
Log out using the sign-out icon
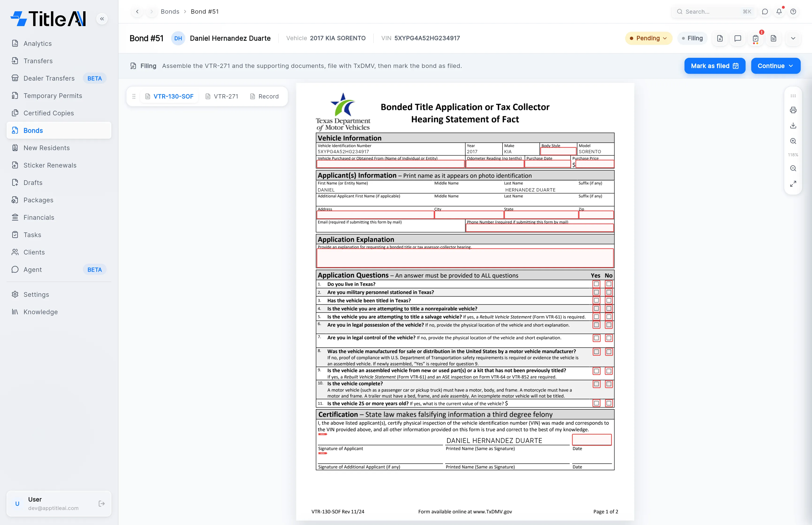[x=101, y=504]
